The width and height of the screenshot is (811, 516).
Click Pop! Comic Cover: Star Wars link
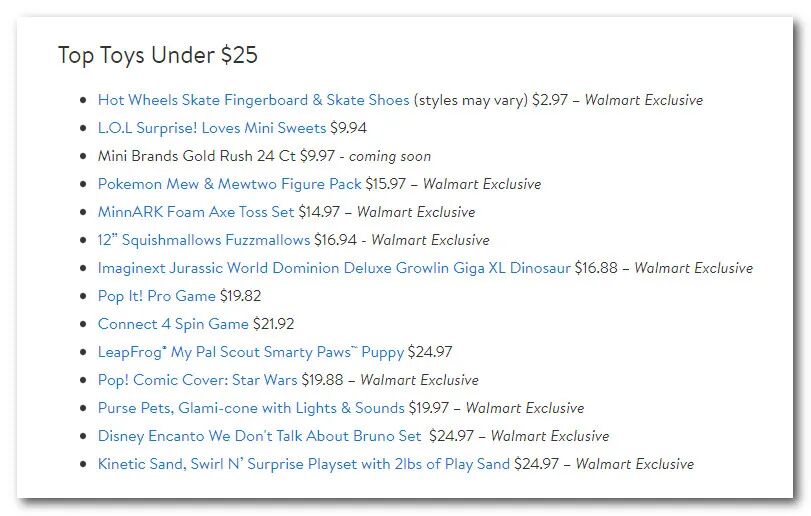tap(197, 380)
